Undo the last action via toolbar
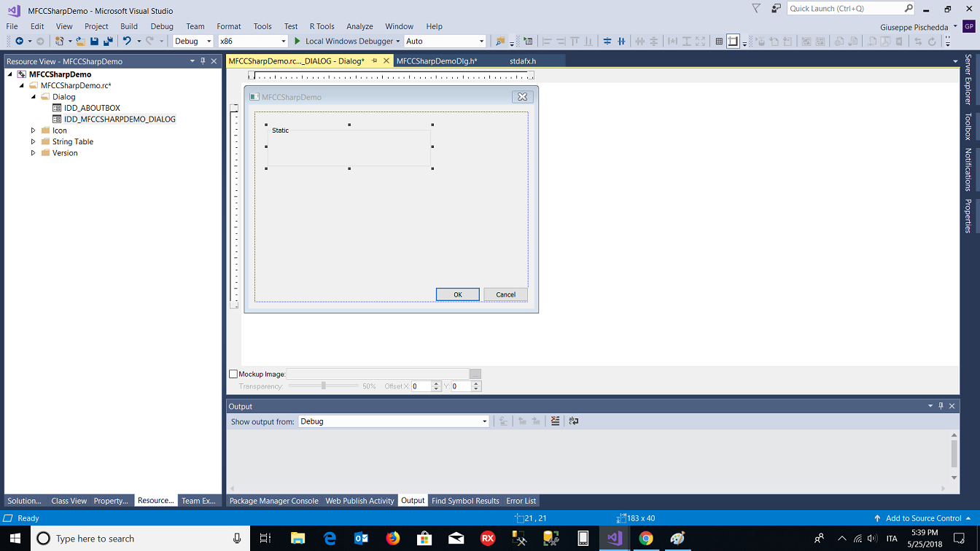This screenshot has height=551, width=980. [127, 42]
